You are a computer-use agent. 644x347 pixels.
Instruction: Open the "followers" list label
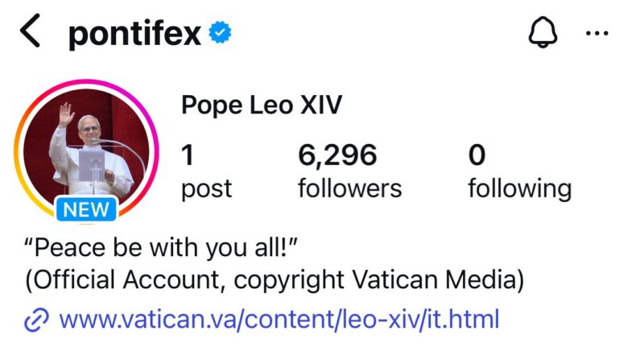click(349, 188)
